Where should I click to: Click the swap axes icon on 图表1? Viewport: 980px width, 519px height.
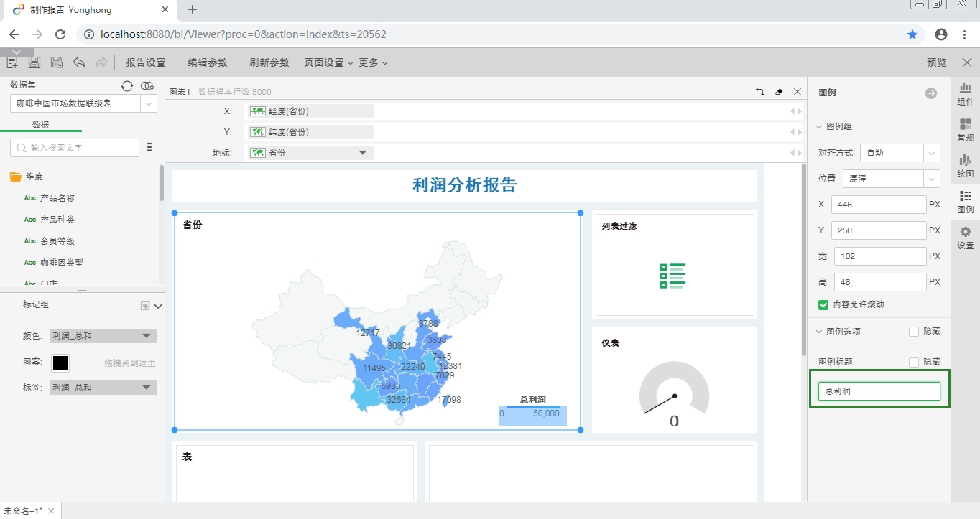pos(759,92)
